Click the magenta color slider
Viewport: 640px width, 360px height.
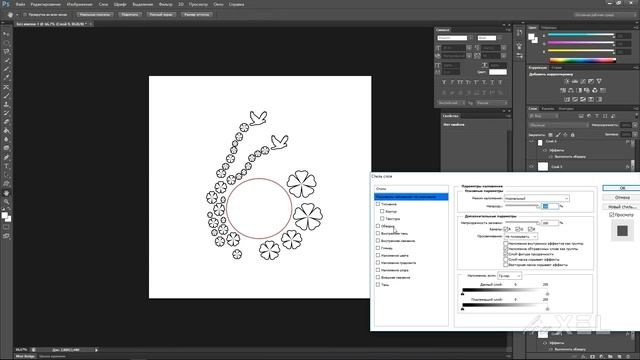[580, 43]
